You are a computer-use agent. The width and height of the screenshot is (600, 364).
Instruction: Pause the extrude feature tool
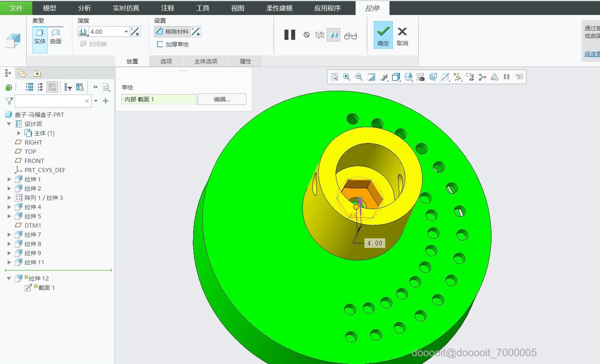[289, 35]
